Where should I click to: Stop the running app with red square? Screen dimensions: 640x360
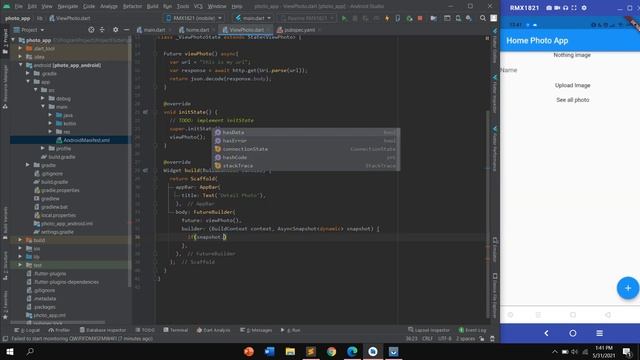420,18
